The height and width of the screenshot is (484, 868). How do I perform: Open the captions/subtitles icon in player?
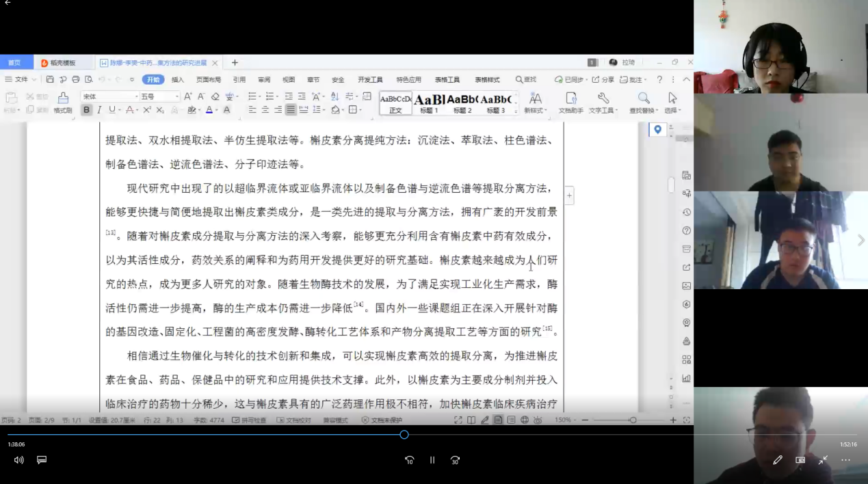(42, 460)
